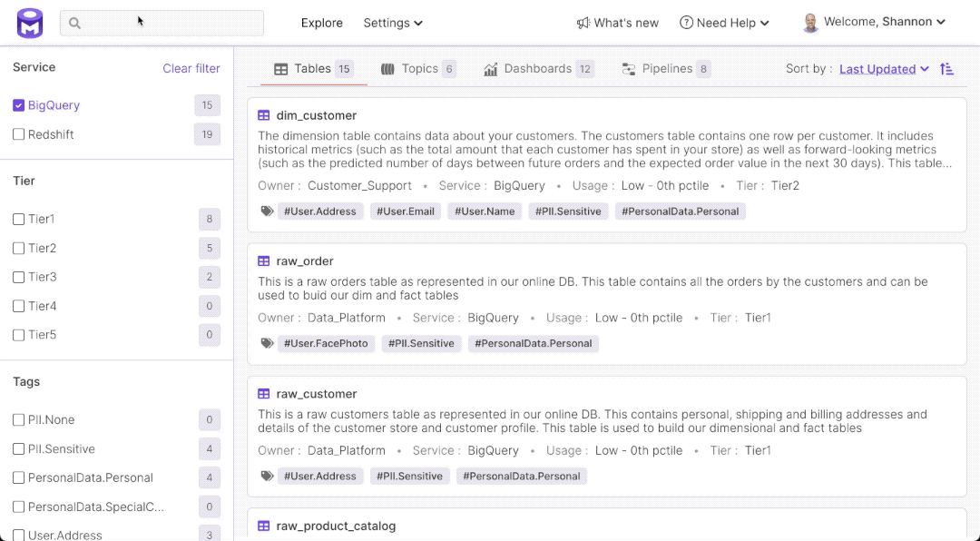Open the Pipelines tab
Image resolution: width=980 pixels, height=541 pixels.
point(666,69)
